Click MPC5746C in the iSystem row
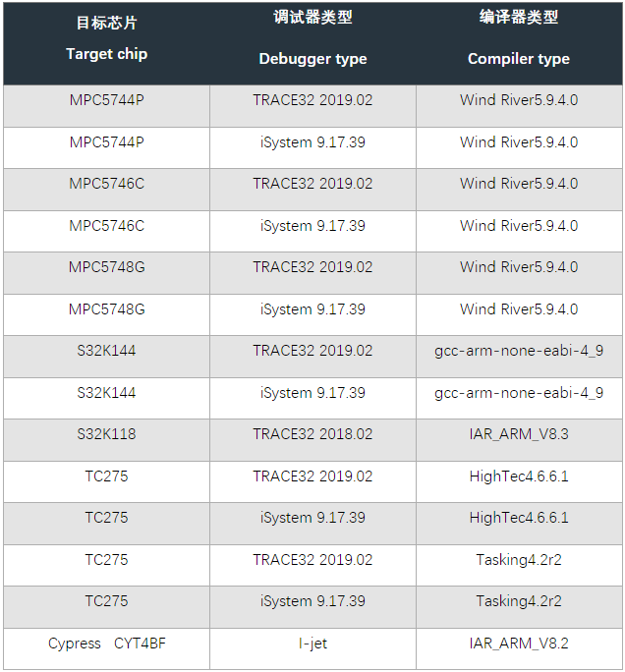625x672 pixels. 106,226
